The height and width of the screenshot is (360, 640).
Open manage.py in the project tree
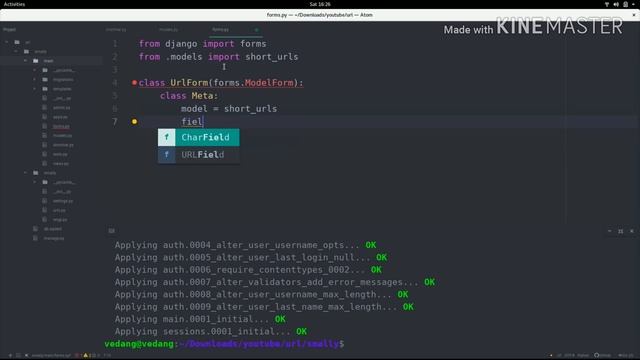[54, 238]
